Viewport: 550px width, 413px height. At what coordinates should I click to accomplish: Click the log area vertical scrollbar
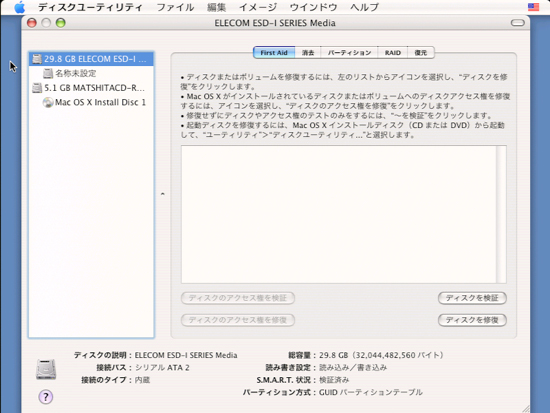[501, 214]
